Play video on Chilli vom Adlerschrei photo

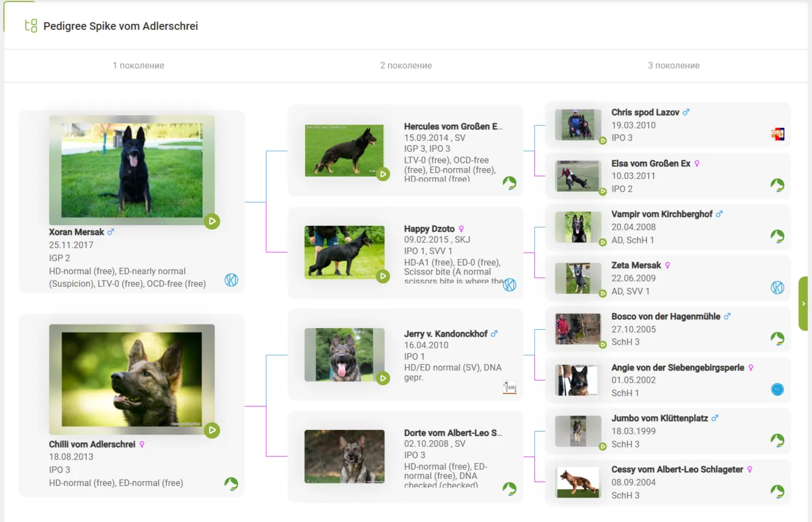point(212,431)
